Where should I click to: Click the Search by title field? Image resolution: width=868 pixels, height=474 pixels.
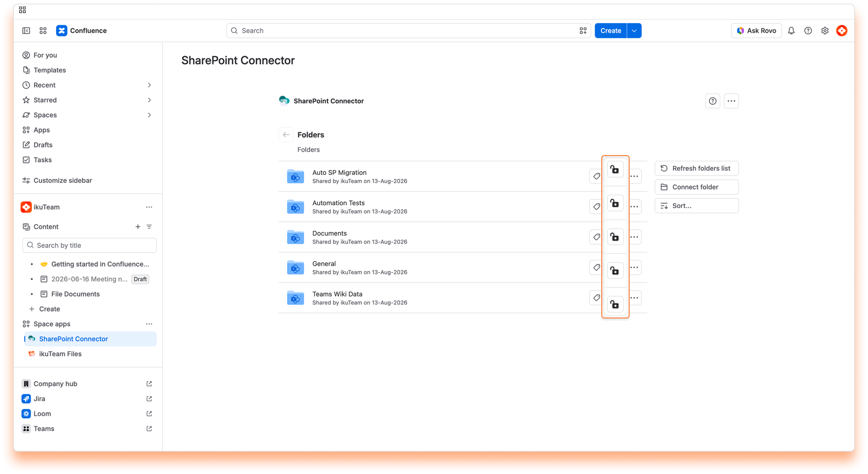pos(90,245)
